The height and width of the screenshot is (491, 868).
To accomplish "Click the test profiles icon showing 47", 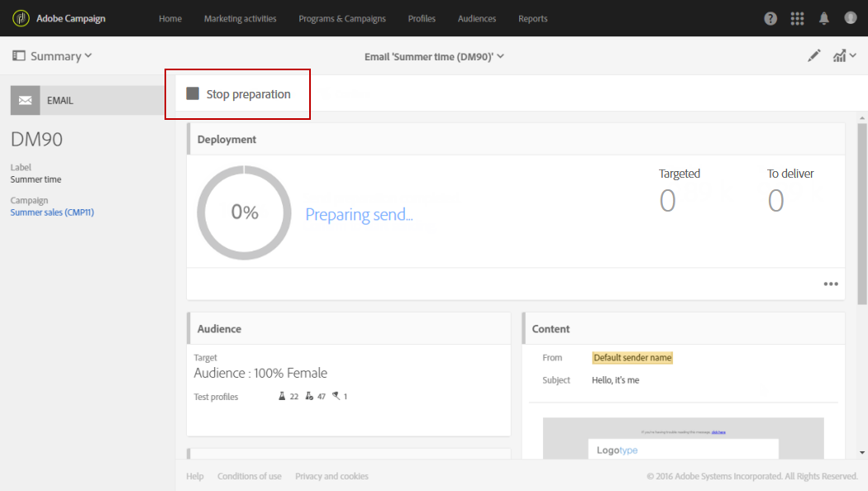I will (x=309, y=396).
